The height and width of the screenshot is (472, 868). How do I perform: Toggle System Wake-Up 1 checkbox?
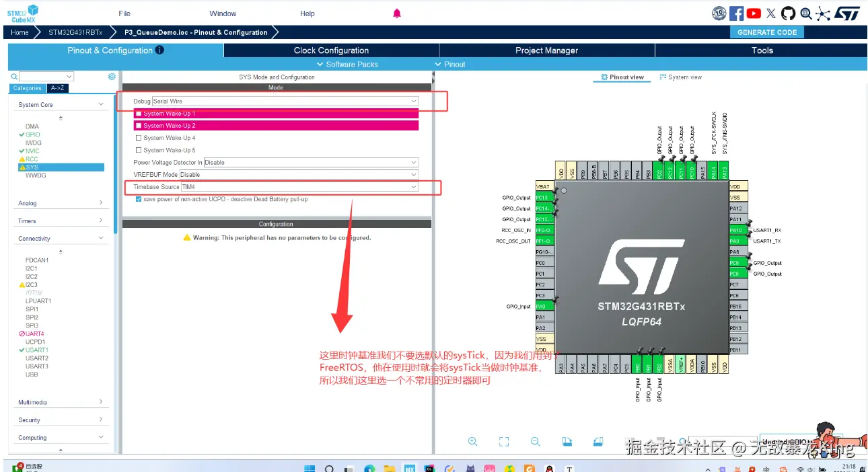(x=139, y=114)
